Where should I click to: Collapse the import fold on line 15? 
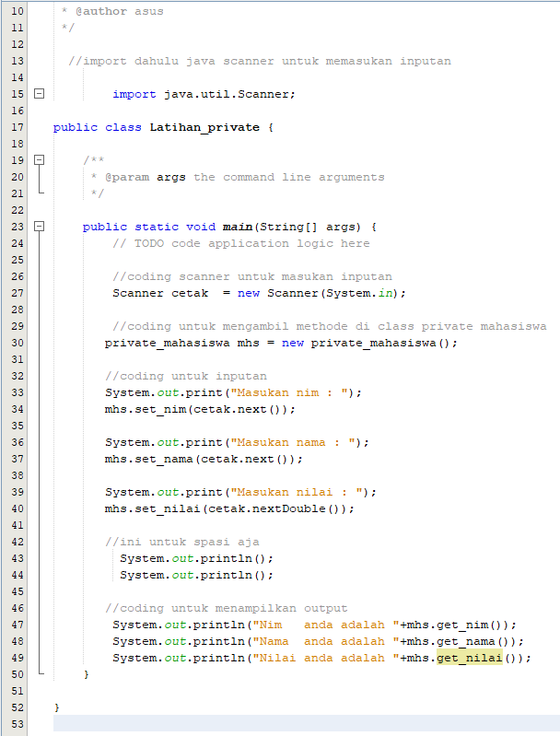40,94
